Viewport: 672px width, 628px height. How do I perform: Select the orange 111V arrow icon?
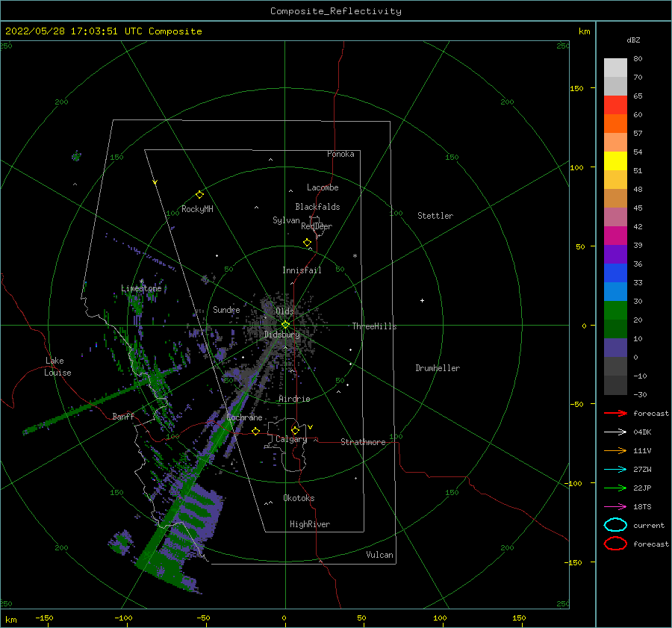[615, 450]
